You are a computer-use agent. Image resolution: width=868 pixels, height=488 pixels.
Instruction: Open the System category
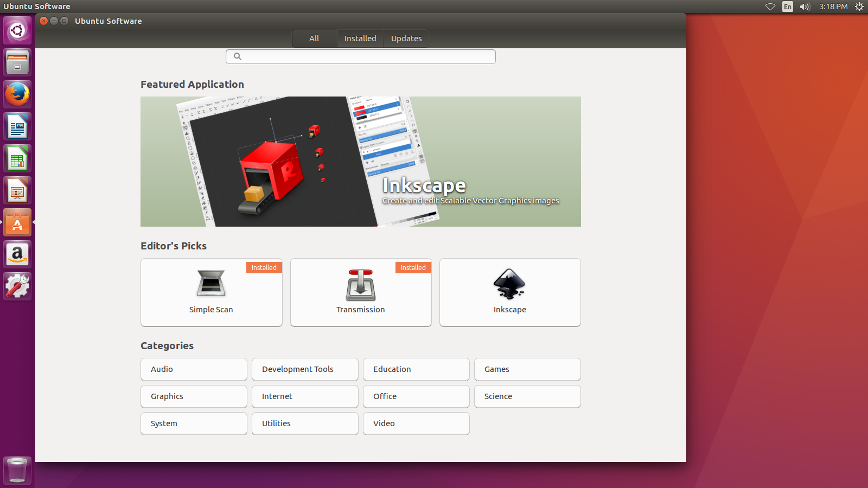point(194,423)
